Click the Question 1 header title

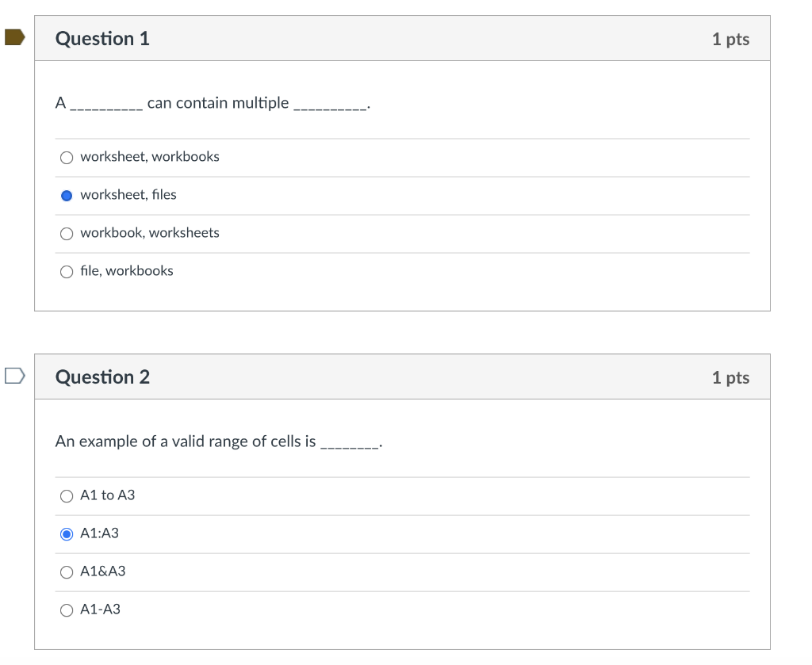pyautogui.click(x=102, y=39)
